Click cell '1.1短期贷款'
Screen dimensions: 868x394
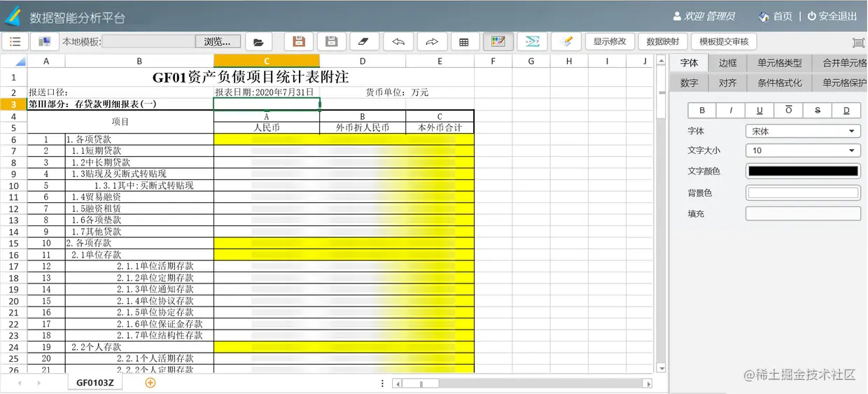point(139,150)
